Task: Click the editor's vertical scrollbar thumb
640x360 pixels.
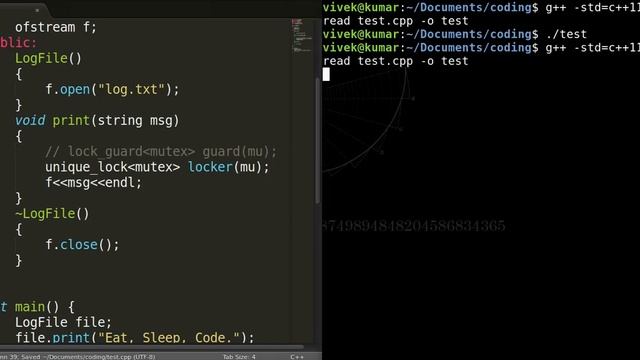Action: [x=318, y=140]
